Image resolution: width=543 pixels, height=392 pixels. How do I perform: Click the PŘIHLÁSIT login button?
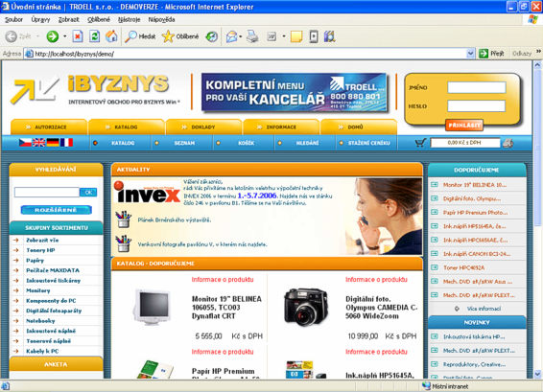(x=464, y=125)
